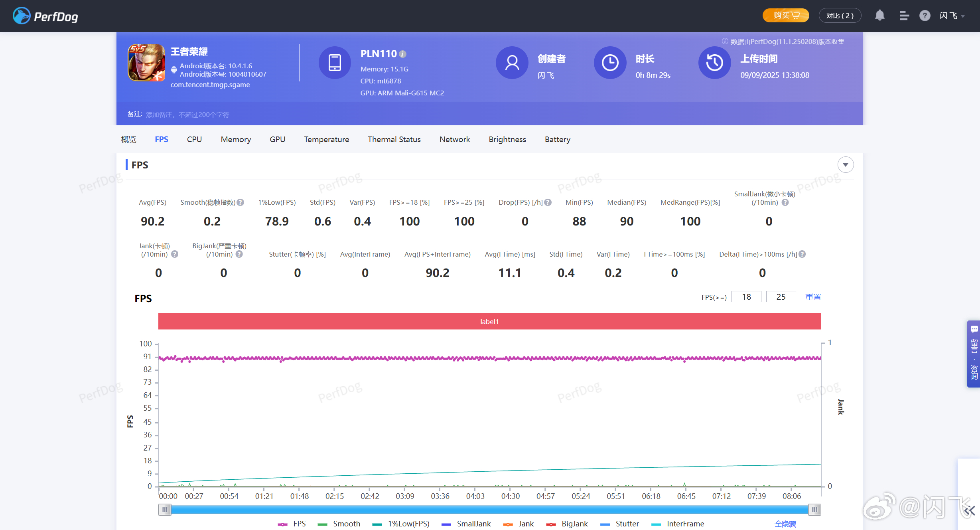The width and height of the screenshot is (980, 530).
Task: Click help icon beside BigJank (/10min)
Action: [239, 254]
